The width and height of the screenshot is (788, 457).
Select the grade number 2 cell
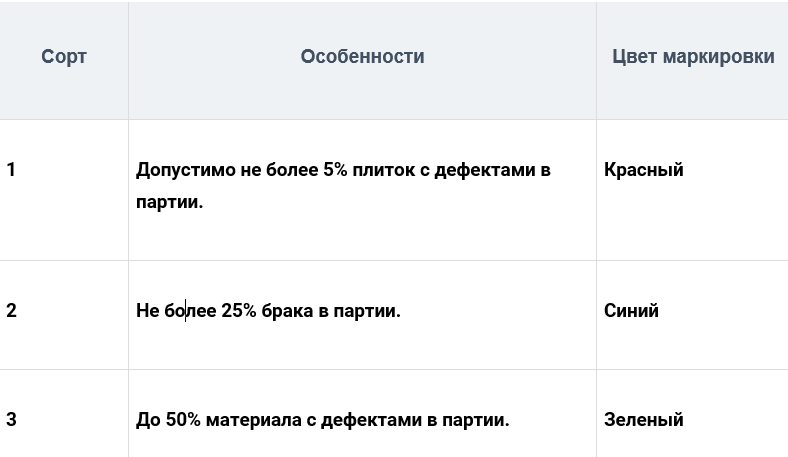(x=11, y=311)
